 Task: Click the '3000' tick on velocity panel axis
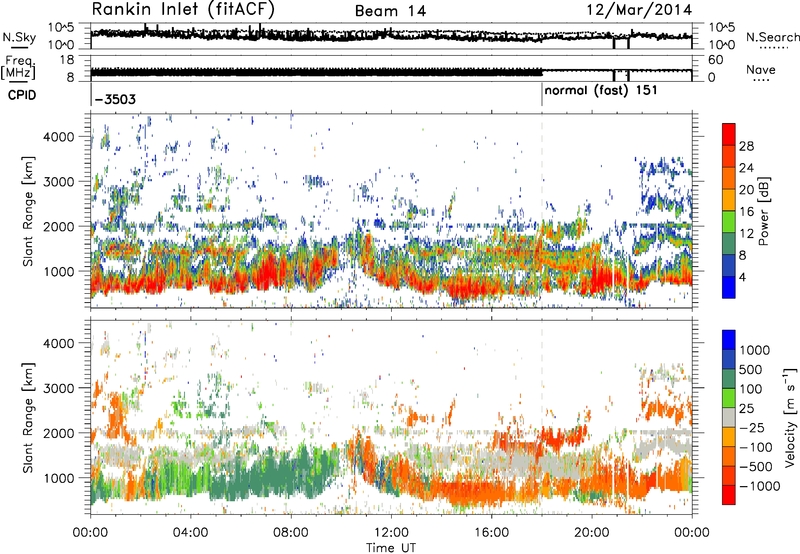tap(58, 388)
